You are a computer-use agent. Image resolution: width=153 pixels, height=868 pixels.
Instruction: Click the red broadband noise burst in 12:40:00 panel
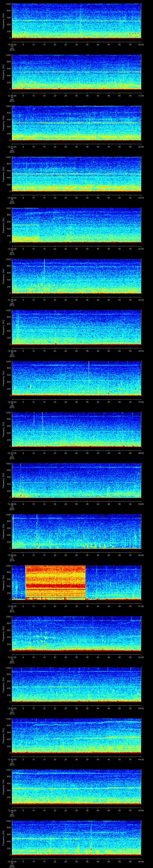(x=55, y=582)
